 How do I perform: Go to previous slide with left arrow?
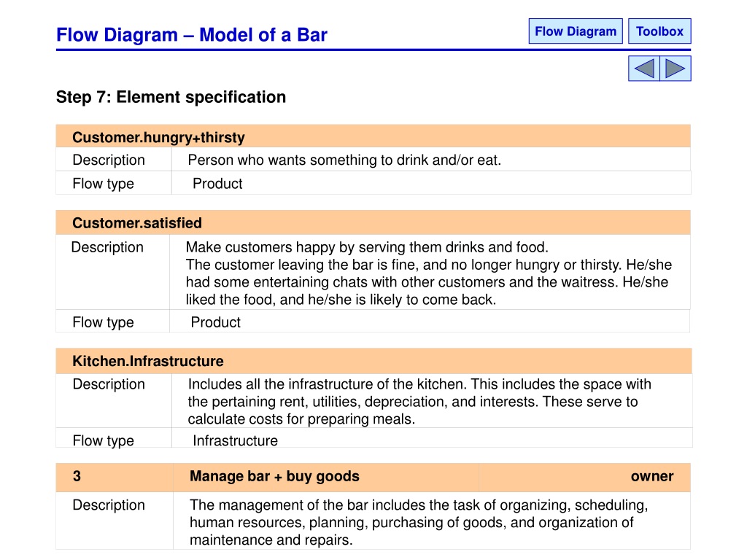pyautogui.click(x=644, y=69)
